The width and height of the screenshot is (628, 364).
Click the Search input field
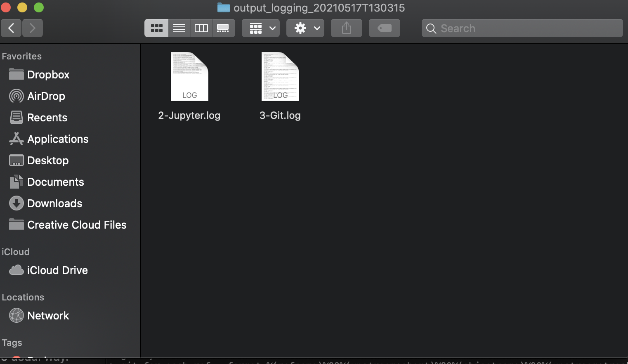(495, 28)
